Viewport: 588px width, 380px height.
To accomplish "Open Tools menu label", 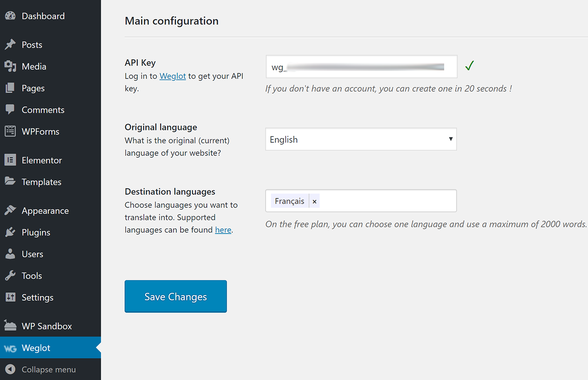I will [32, 276].
